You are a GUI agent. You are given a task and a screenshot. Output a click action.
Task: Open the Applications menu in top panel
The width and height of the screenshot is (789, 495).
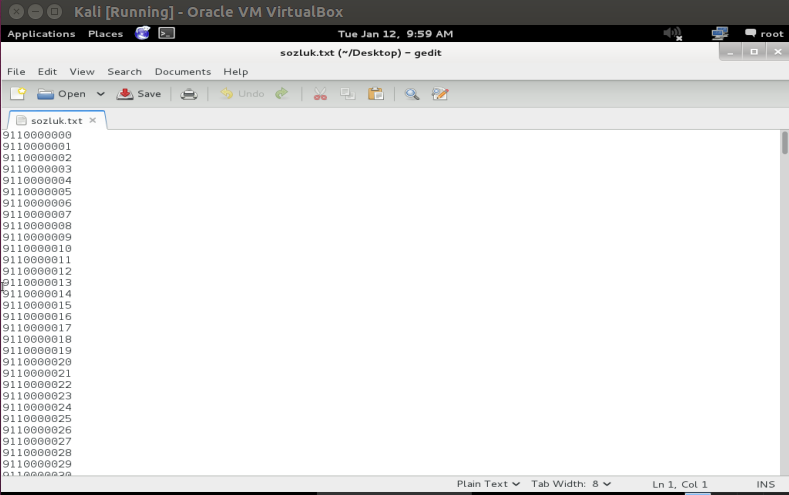pyautogui.click(x=41, y=34)
